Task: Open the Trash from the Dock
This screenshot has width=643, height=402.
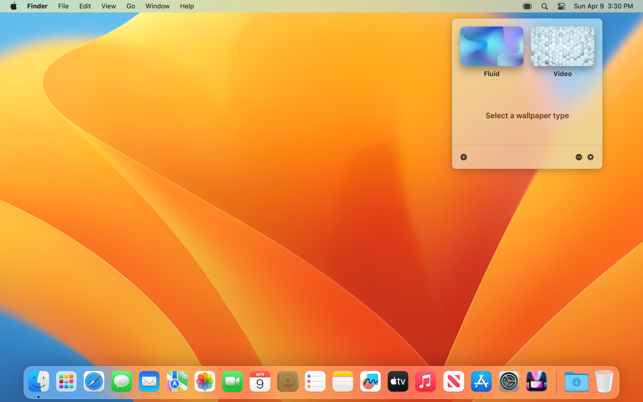Action: tap(604, 381)
